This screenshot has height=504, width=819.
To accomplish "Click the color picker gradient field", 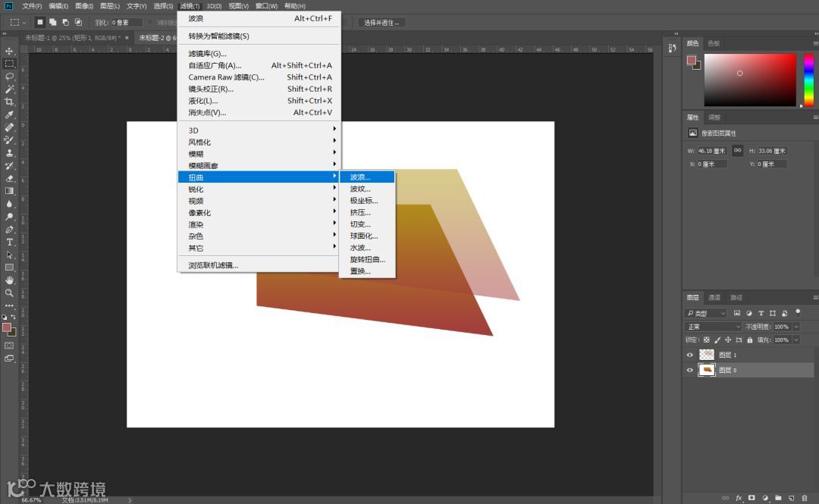I will pos(750,80).
